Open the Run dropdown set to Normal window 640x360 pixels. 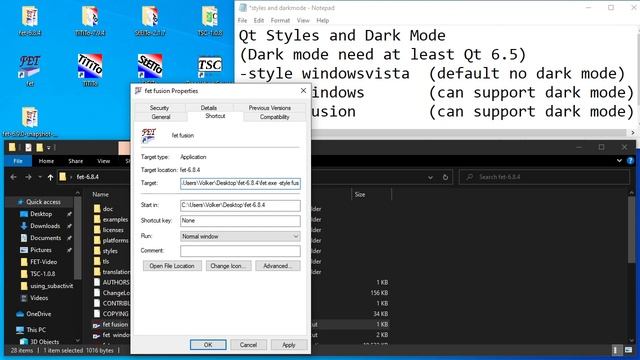pyautogui.click(x=240, y=236)
